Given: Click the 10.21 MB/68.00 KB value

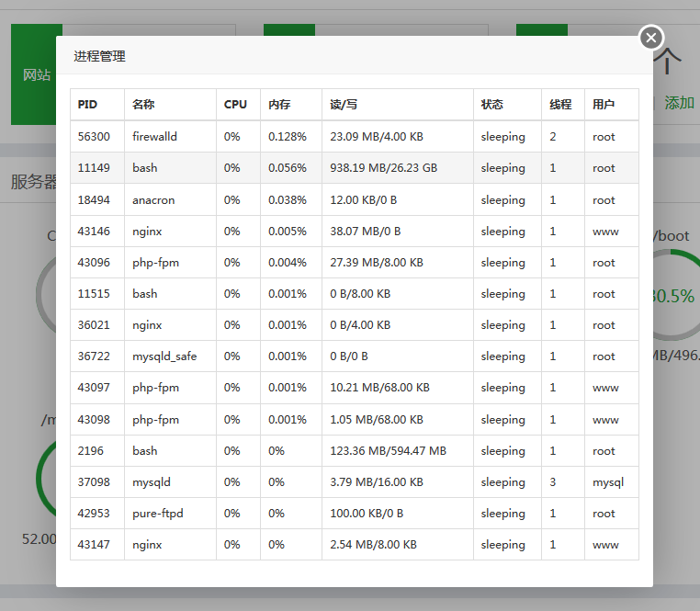Looking at the screenshot, I should point(379,388).
